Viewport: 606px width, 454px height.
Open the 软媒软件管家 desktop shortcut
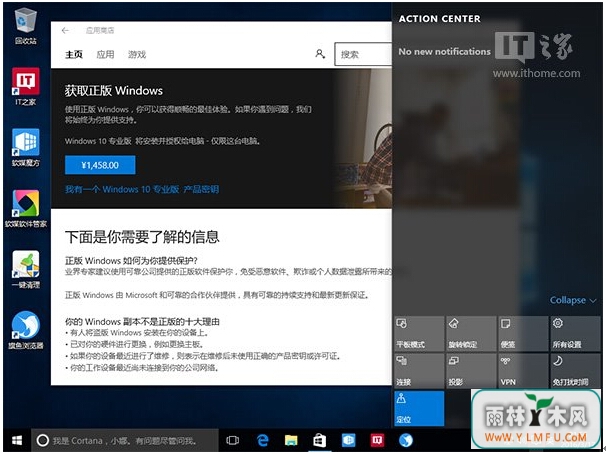click(x=26, y=208)
